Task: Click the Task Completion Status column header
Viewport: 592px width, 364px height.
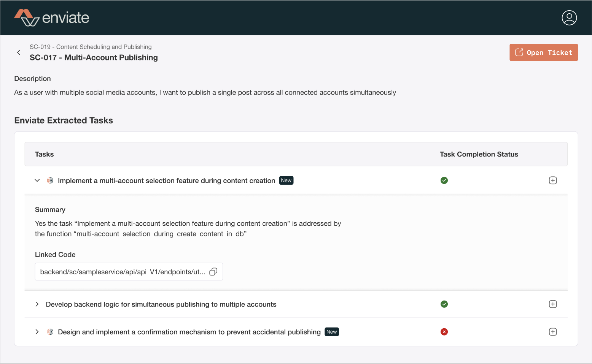Action: point(479,154)
